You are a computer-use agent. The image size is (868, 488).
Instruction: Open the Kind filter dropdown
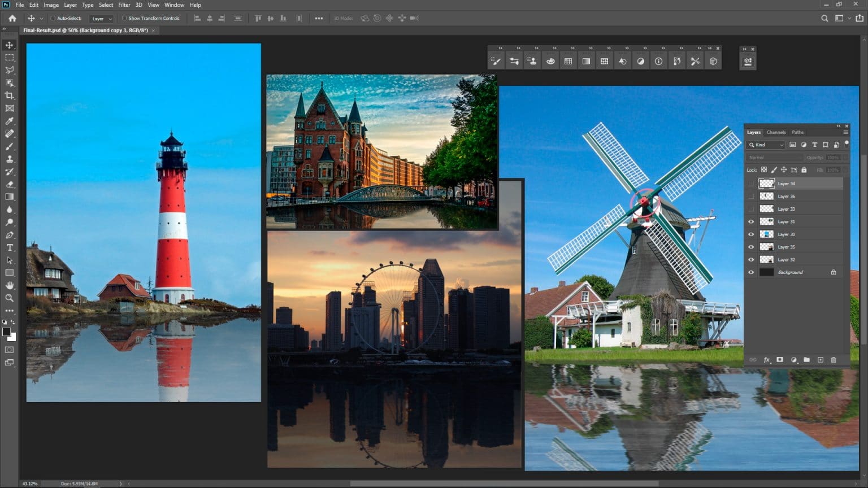[x=767, y=145]
